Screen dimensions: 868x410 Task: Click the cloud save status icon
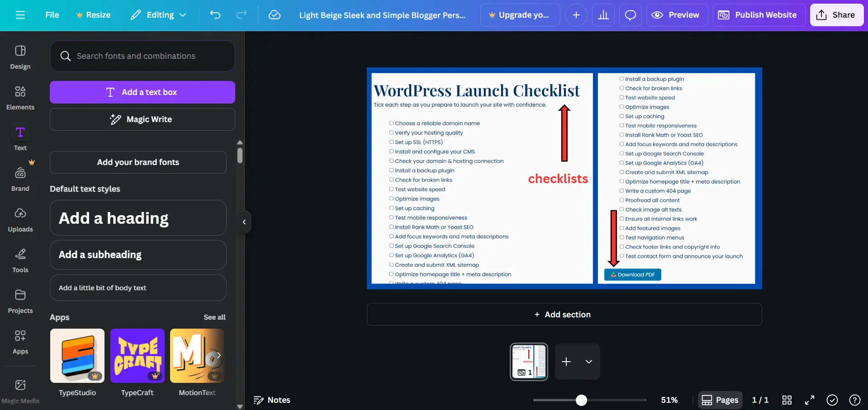click(274, 15)
